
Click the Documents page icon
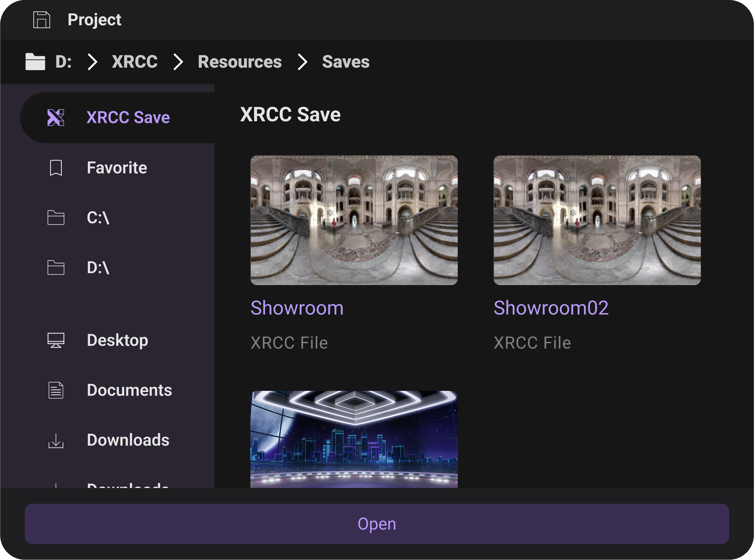coord(56,390)
